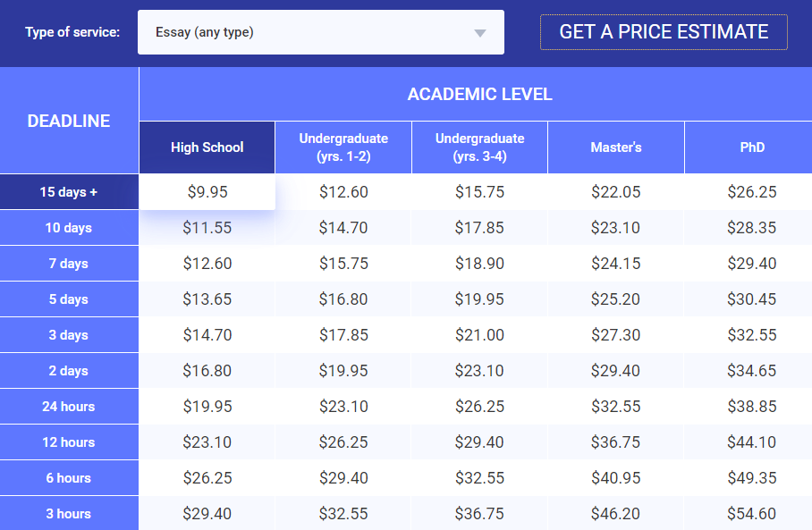Screen dimensions: 812x530
Task: Select the $19.95 Undergraduate 2 days price
Action: (x=343, y=371)
